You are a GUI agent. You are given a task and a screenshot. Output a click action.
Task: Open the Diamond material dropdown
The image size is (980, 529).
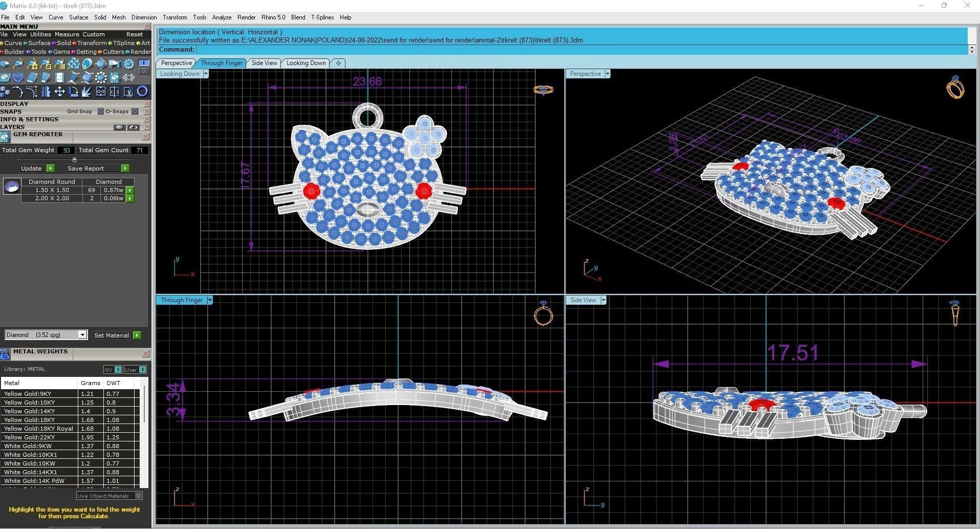(82, 335)
